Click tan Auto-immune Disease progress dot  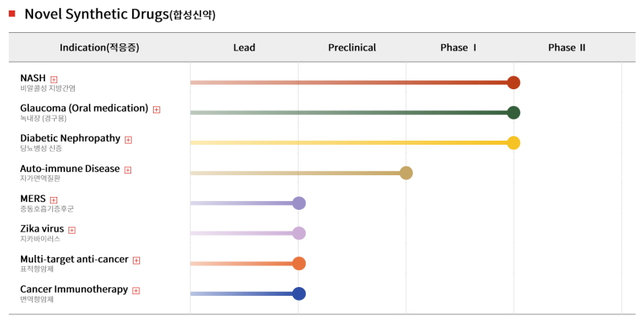[x=406, y=173]
